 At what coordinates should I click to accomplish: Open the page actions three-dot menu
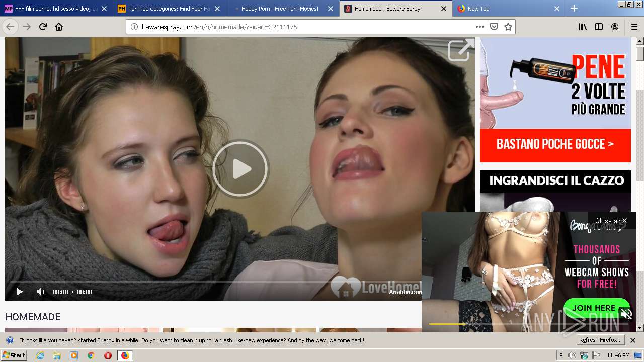click(480, 27)
